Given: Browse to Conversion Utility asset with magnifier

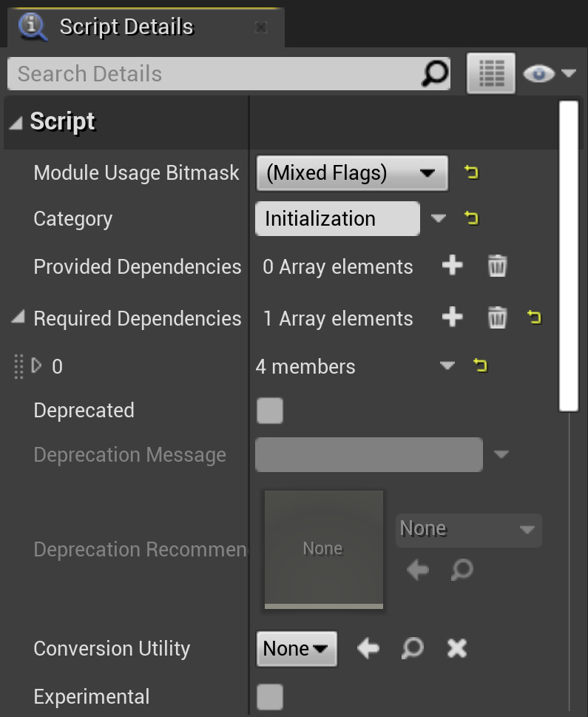Looking at the screenshot, I should [412, 649].
